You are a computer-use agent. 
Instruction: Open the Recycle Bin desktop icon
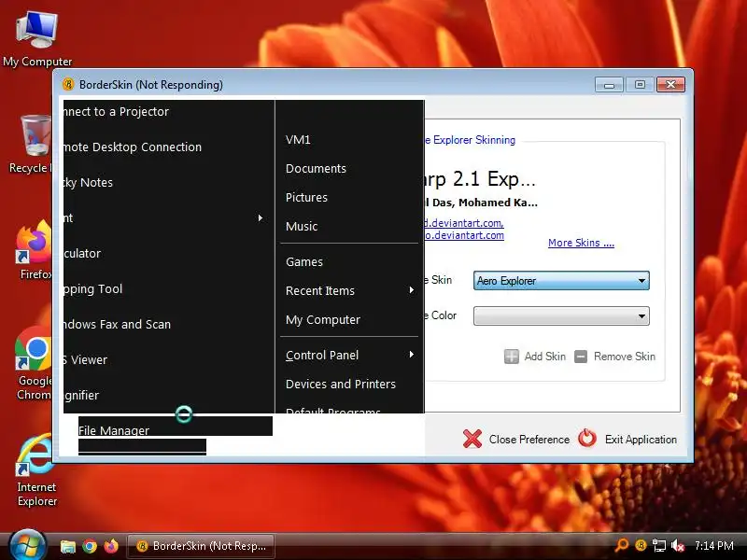click(x=30, y=143)
